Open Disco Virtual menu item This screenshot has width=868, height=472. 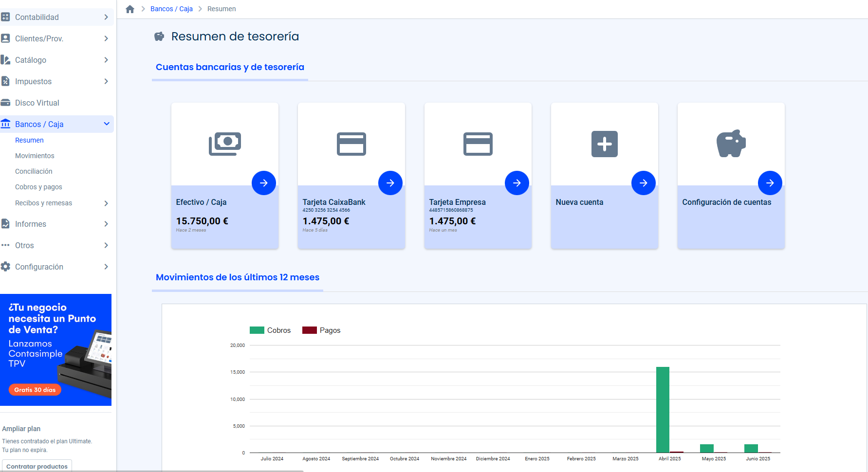click(37, 103)
